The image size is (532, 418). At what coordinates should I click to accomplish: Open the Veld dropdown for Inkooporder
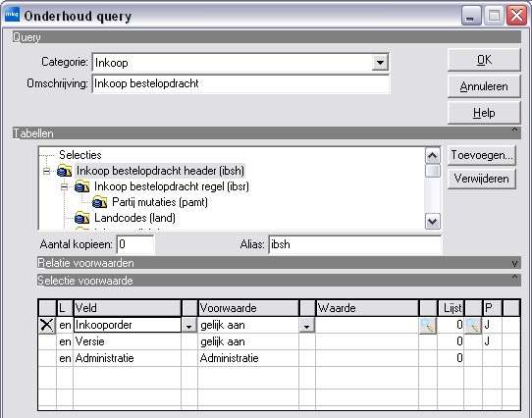pyautogui.click(x=189, y=326)
